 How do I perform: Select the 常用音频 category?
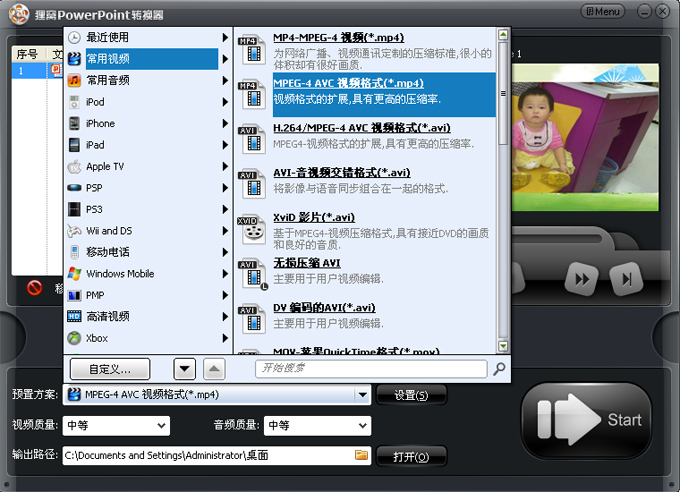(x=147, y=80)
